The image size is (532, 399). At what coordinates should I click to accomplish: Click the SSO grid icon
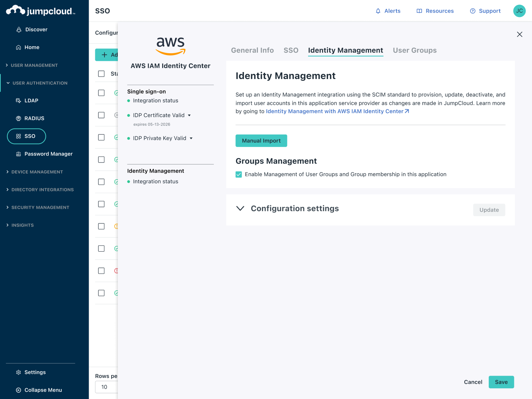click(17, 136)
